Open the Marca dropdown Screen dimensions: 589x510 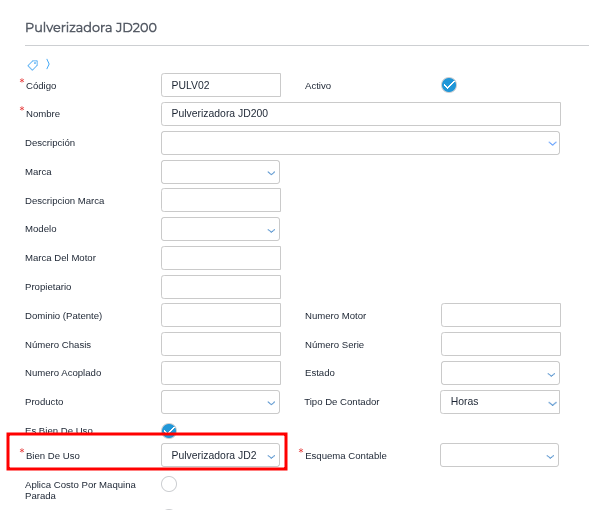pyautogui.click(x=220, y=172)
